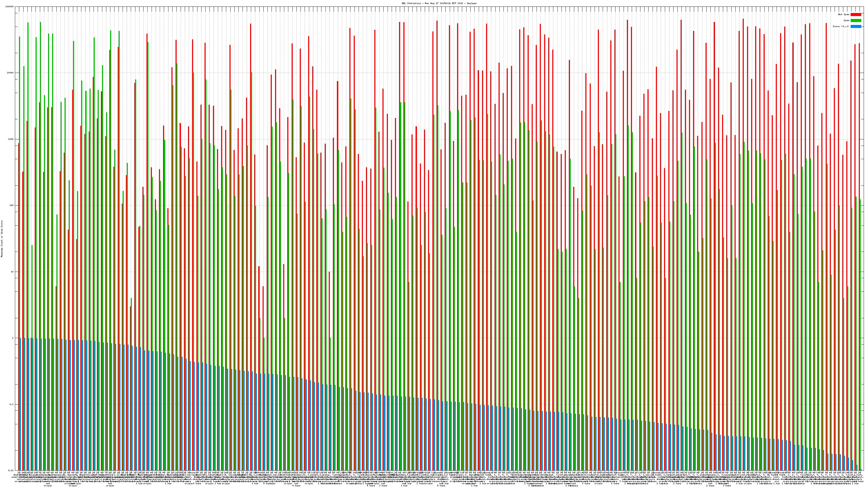
Task: Click the 0.1 y-axis tick label
Action: (12, 404)
